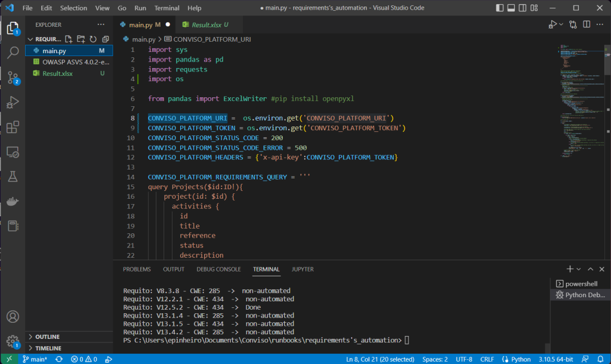
Task: Open the Run and Debug view
Action: pyautogui.click(x=13, y=102)
